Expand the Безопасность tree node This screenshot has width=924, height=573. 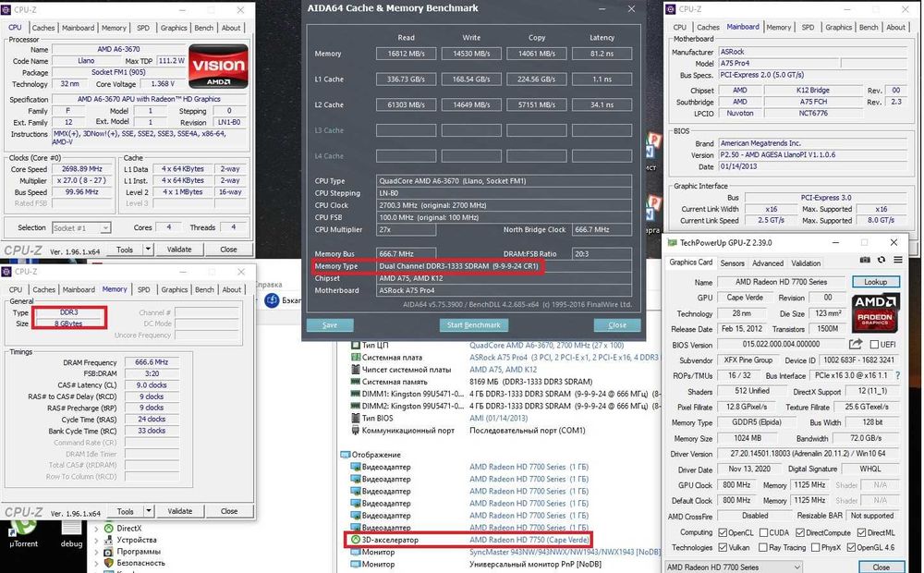click(97, 563)
